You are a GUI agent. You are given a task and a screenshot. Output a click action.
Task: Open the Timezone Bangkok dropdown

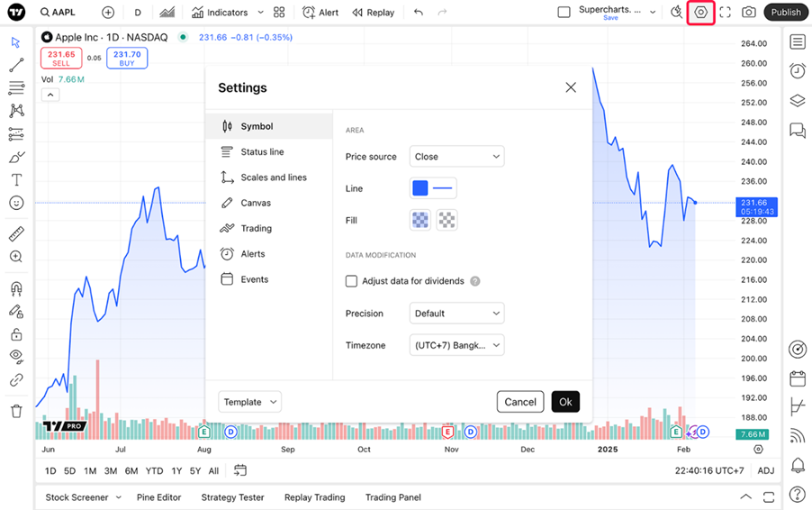(456, 345)
